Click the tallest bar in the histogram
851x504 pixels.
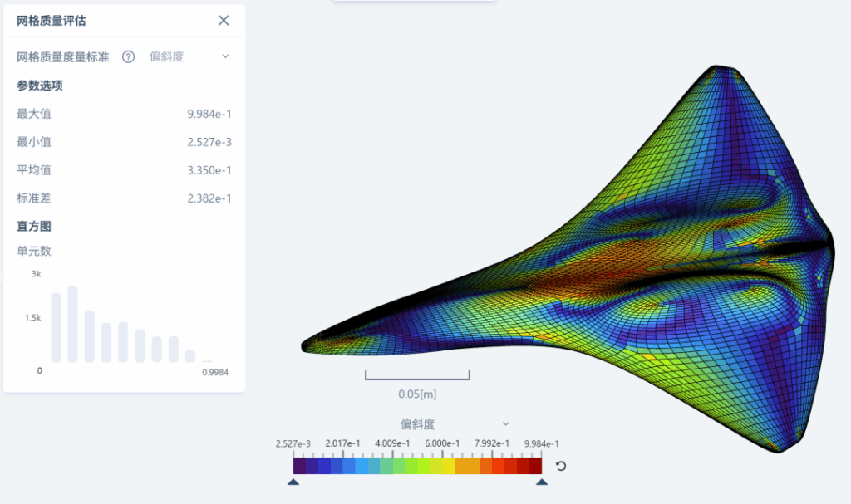73,325
